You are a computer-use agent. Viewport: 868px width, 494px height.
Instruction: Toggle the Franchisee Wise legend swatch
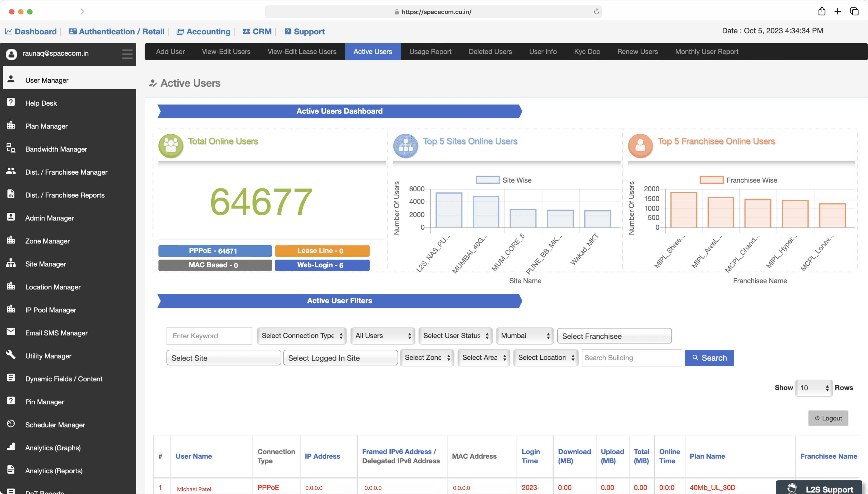coord(711,180)
